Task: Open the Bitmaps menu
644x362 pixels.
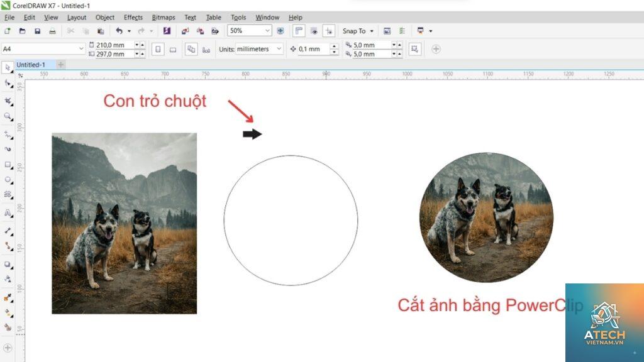Action: 164,17
